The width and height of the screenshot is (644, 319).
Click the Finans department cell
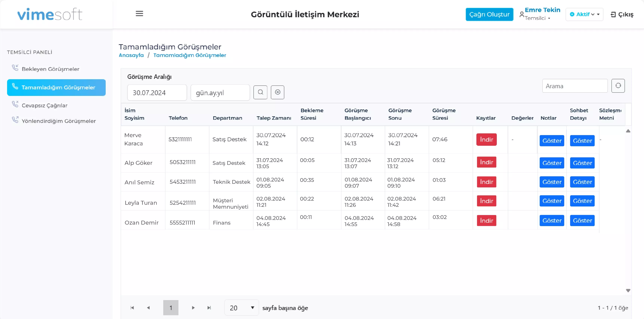pos(221,223)
